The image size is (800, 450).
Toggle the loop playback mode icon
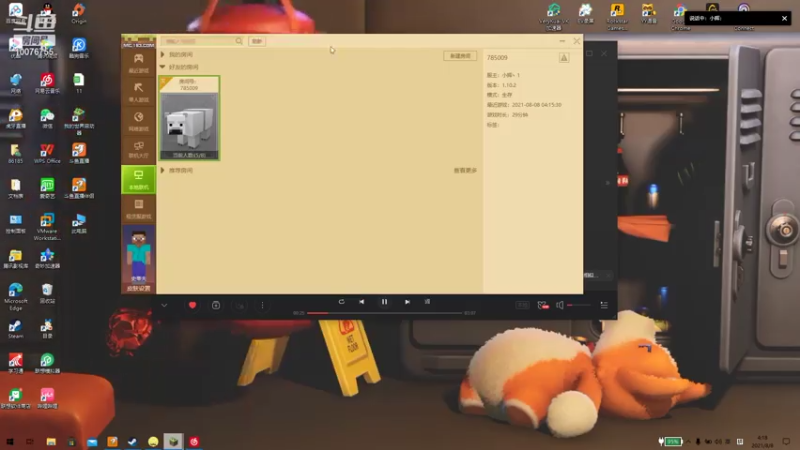tap(341, 302)
